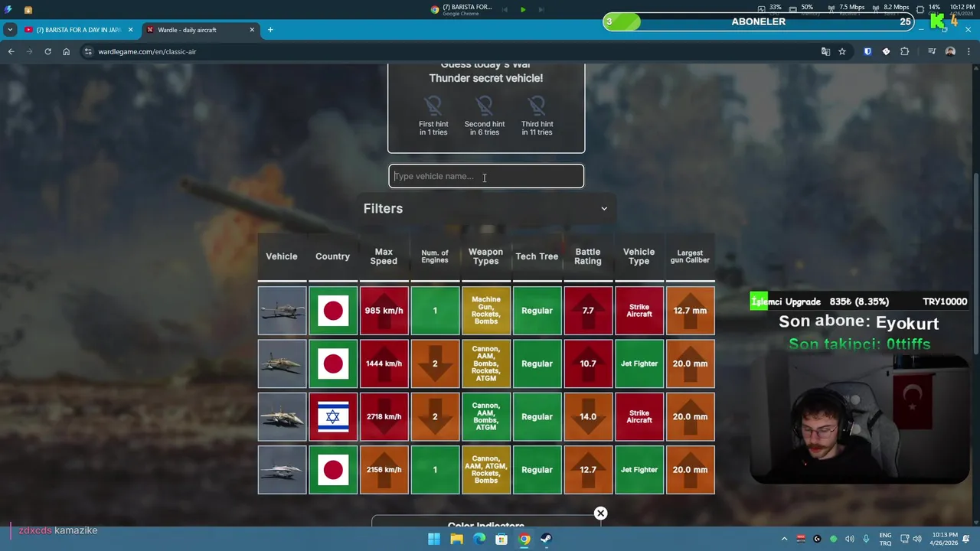Show hidden system tray icons
This screenshot has width=980, height=551.
pos(784,539)
